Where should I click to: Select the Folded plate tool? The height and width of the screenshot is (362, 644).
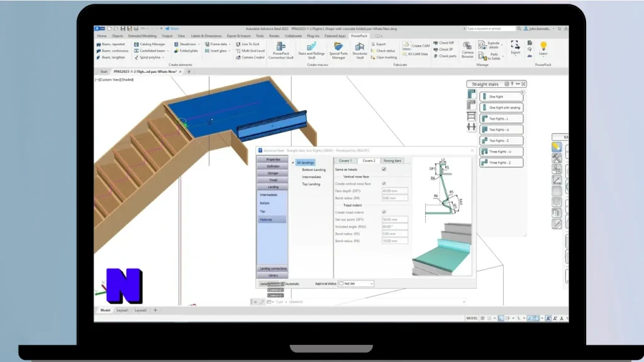pos(186,51)
